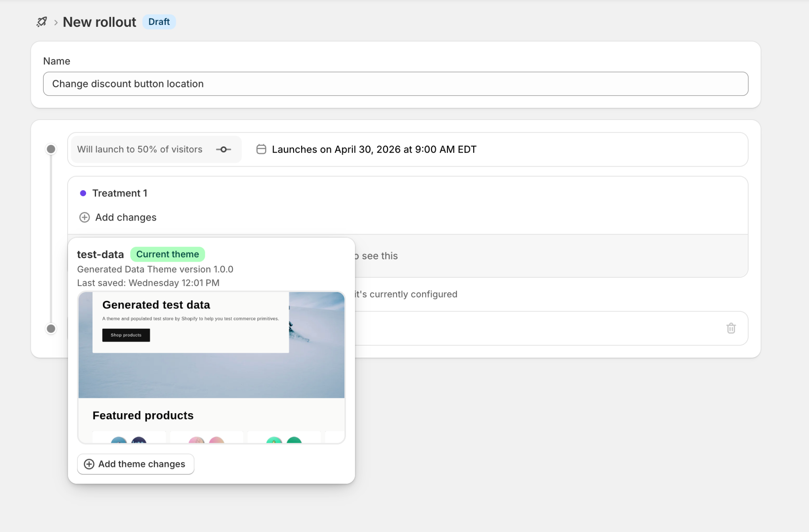This screenshot has height=532, width=809.
Task: Click the Name field 'Change discount button location'
Action: pyautogui.click(x=395, y=84)
